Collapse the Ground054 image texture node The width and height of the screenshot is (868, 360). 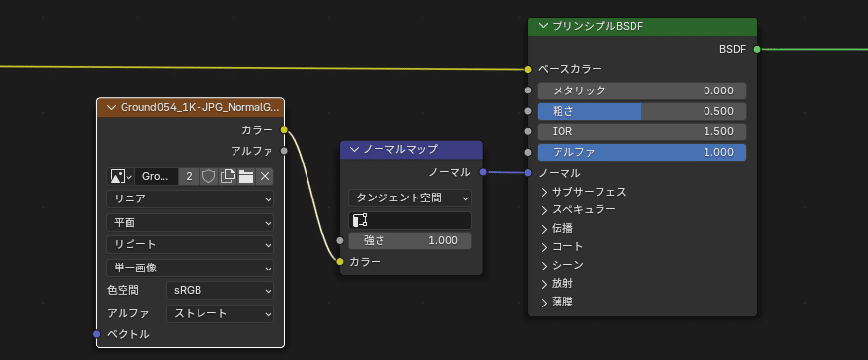(x=112, y=107)
